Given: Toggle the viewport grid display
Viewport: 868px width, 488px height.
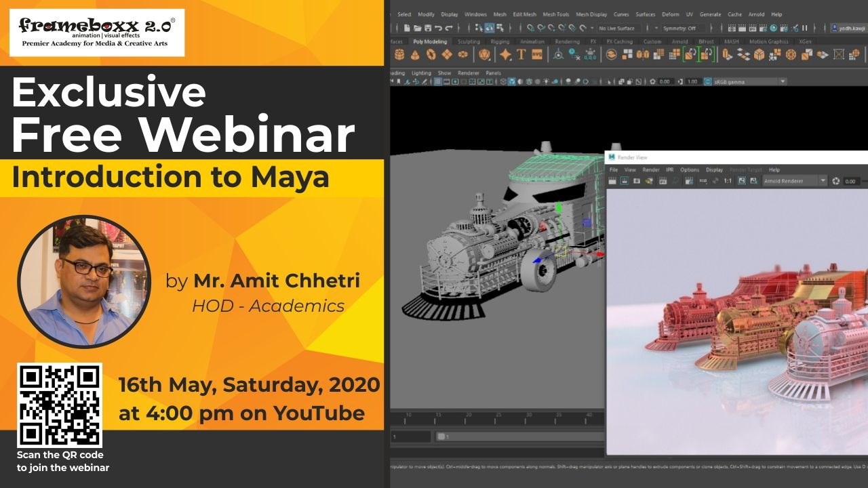Looking at the screenshot, I should (437, 81).
